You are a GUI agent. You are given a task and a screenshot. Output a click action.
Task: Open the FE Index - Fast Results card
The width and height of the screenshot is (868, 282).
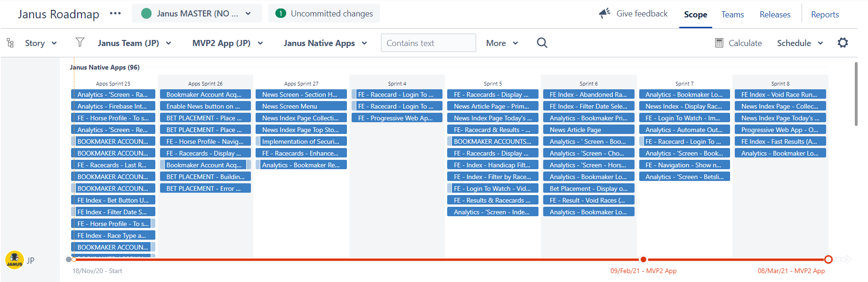[x=780, y=141]
